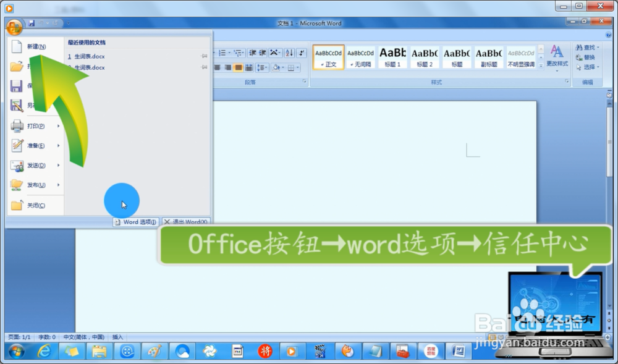Choose 准备(E) in the Office menu
618x364 pixels.
click(x=35, y=146)
